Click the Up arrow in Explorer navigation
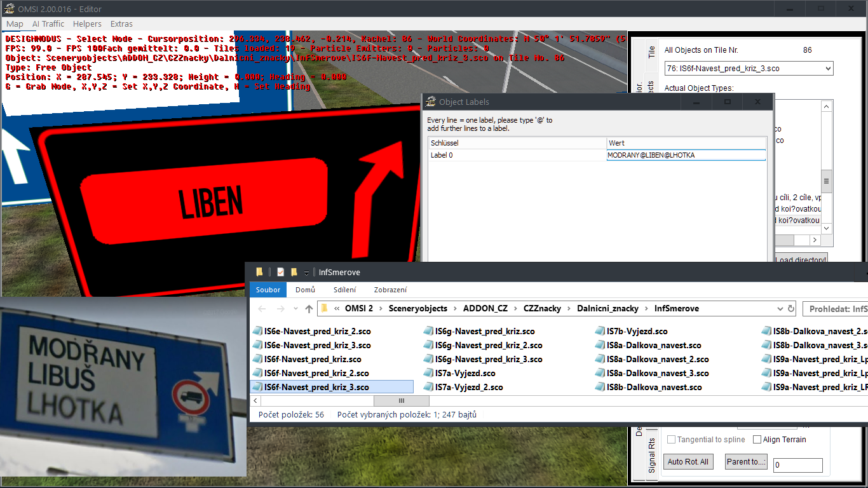The image size is (868, 488). [309, 309]
